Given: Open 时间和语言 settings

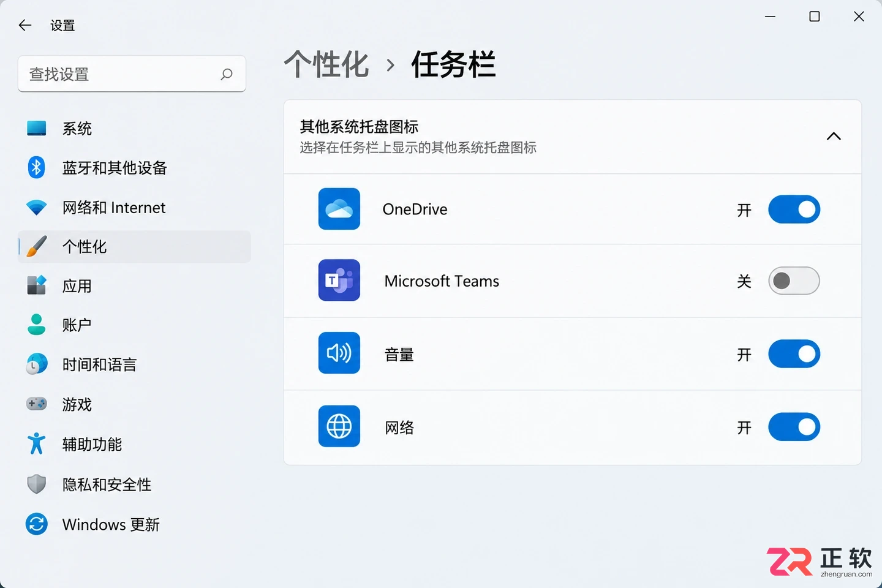Looking at the screenshot, I should coord(134,364).
